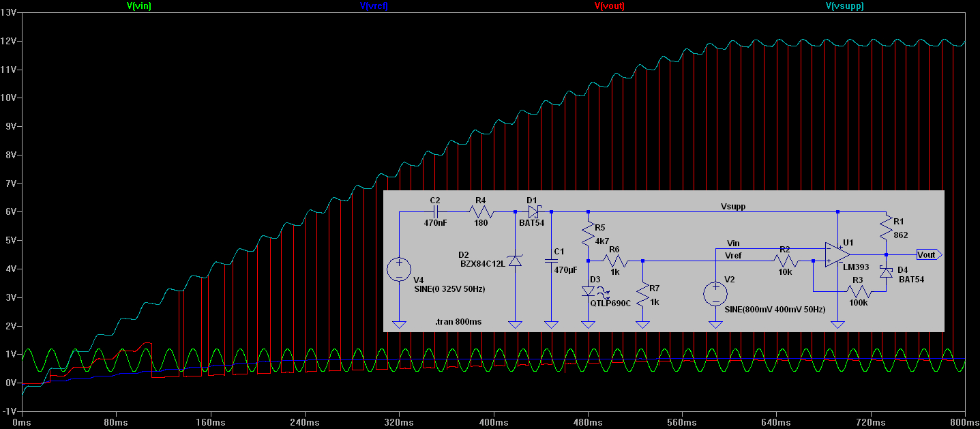Click the 1k value below R6

(x=614, y=271)
